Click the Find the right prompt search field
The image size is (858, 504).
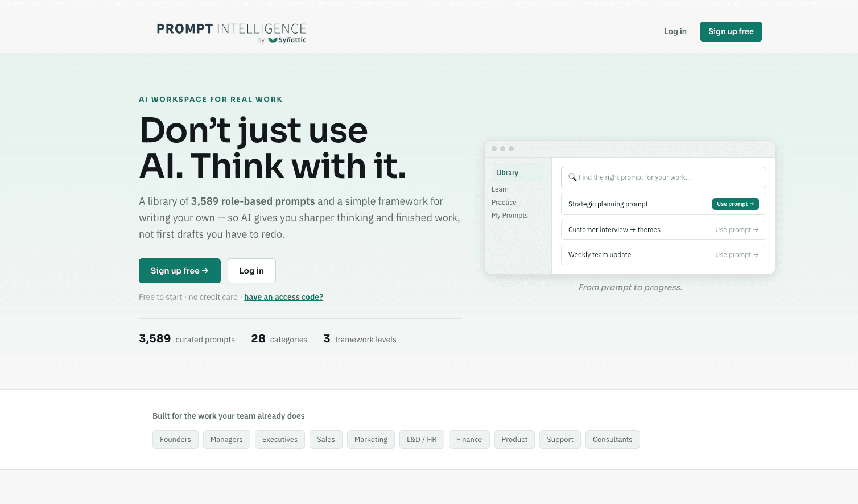pyautogui.click(x=663, y=177)
